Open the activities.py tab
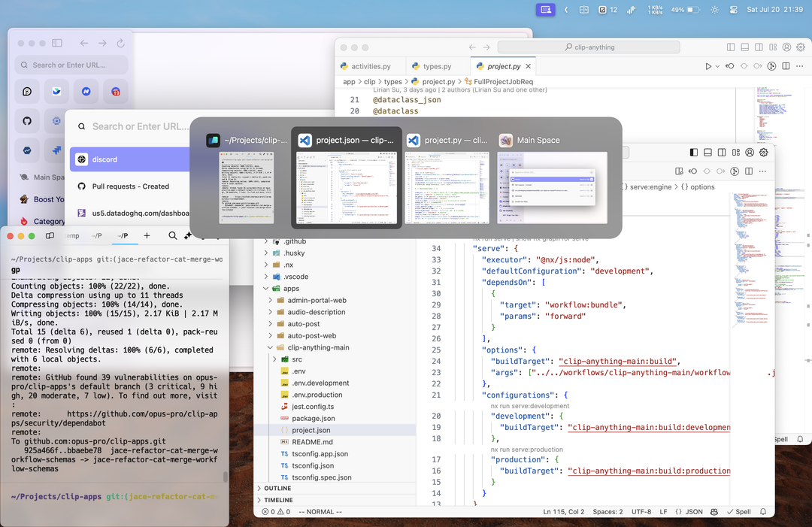The image size is (812, 527). coord(371,66)
